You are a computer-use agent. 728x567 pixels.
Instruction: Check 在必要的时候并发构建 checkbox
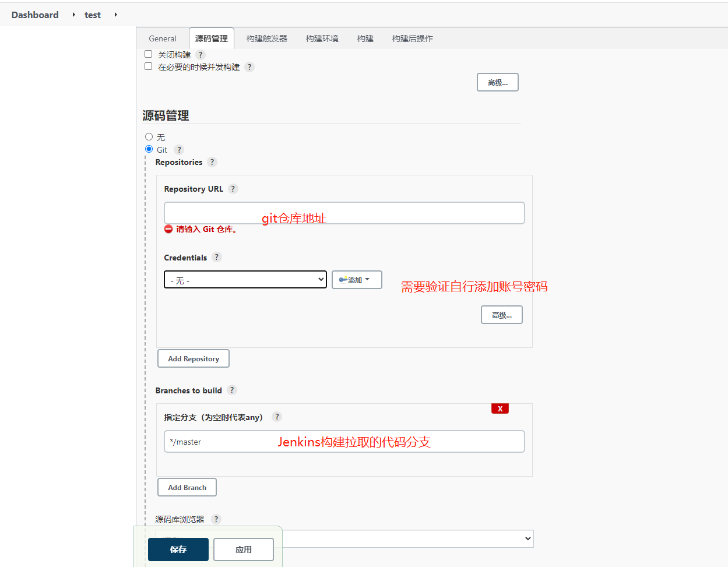coord(149,66)
